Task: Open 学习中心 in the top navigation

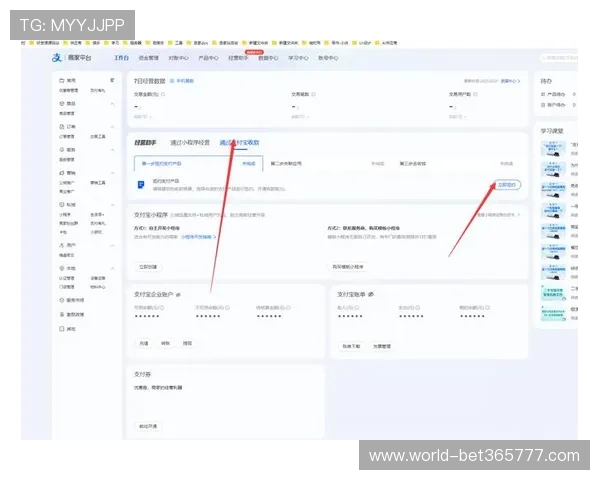Action: [298, 58]
